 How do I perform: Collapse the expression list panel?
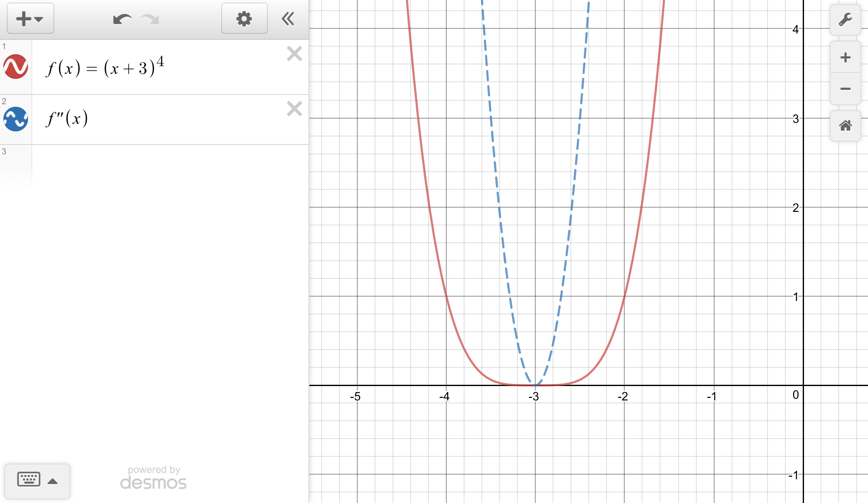pos(288,19)
